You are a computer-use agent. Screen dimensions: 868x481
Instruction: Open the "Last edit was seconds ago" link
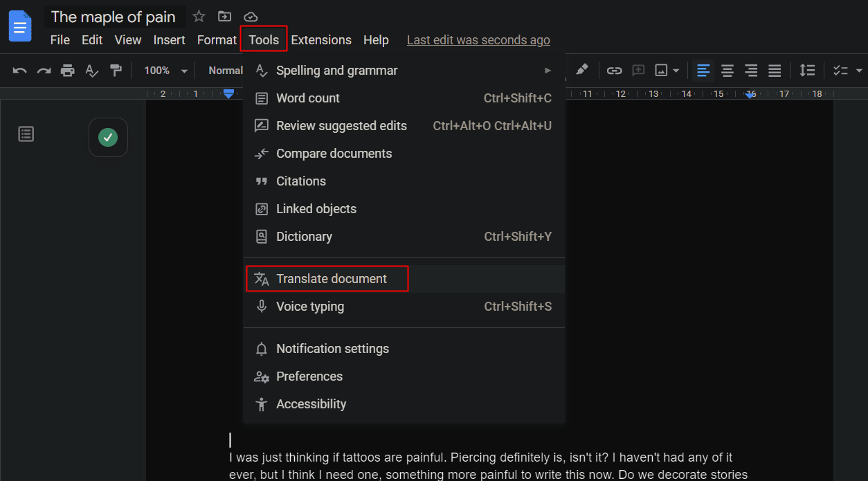(x=478, y=40)
